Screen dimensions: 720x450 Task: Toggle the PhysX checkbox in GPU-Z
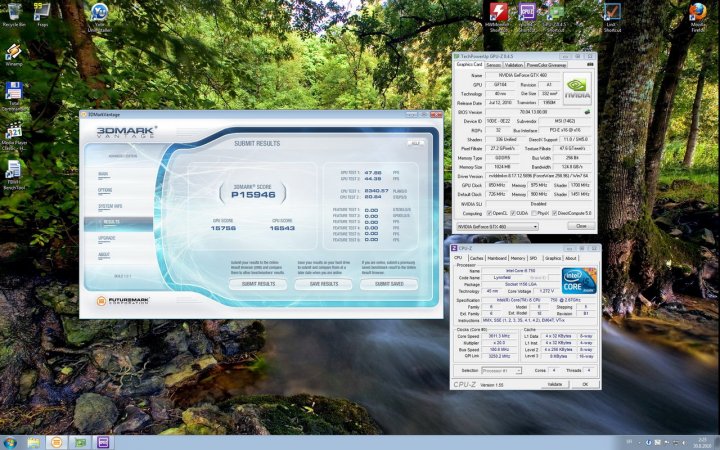pos(534,214)
